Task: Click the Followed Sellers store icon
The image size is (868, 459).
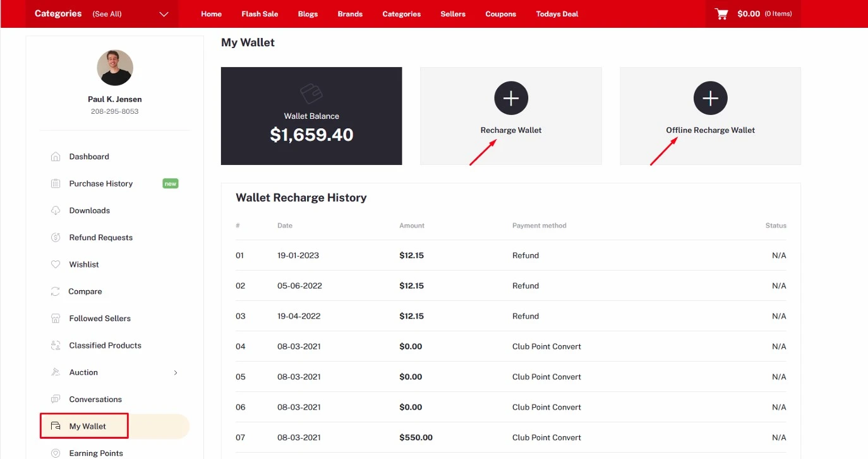Action: 56,319
